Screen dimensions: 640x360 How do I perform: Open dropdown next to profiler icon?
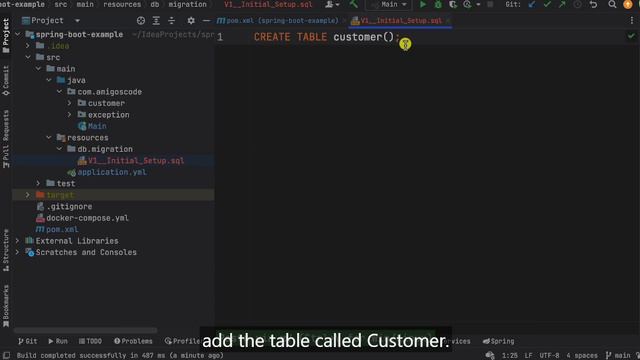[x=478, y=4]
